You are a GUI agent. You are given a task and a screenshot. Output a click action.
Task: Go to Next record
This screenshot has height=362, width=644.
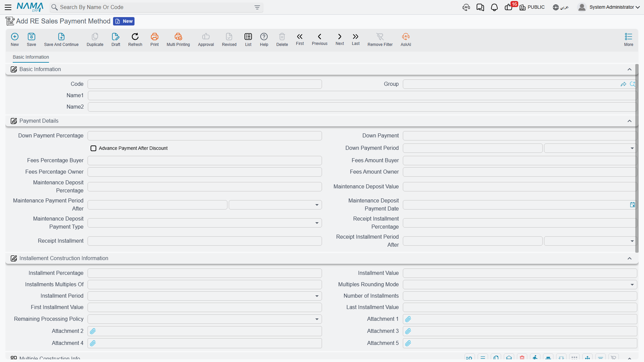340,39
